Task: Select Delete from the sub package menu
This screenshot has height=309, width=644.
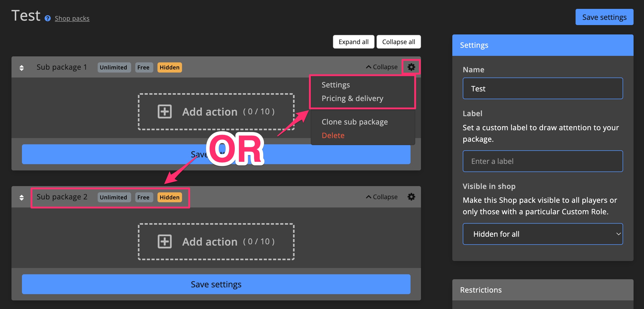Action: coord(333,135)
